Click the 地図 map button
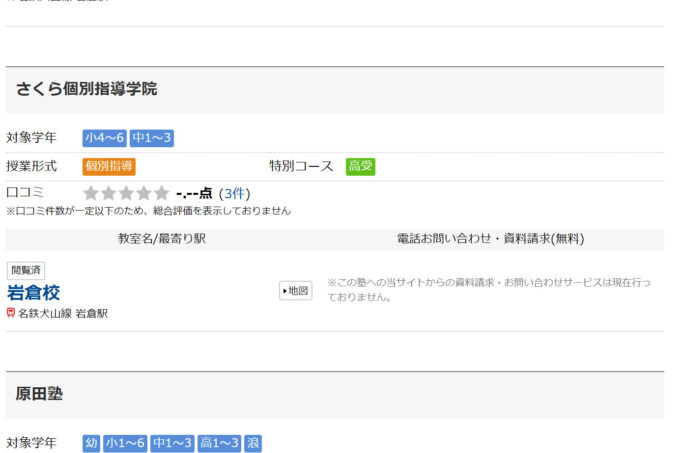Viewport: 680px width, 453px height. coord(295,290)
